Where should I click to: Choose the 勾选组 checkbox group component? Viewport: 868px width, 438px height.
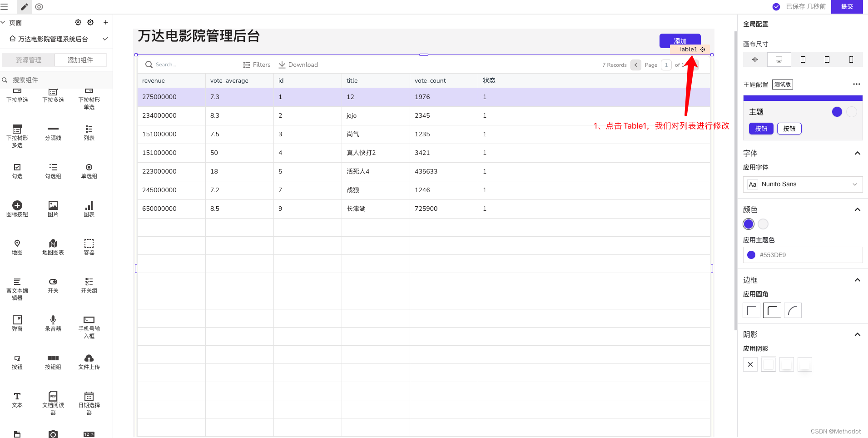(53, 171)
